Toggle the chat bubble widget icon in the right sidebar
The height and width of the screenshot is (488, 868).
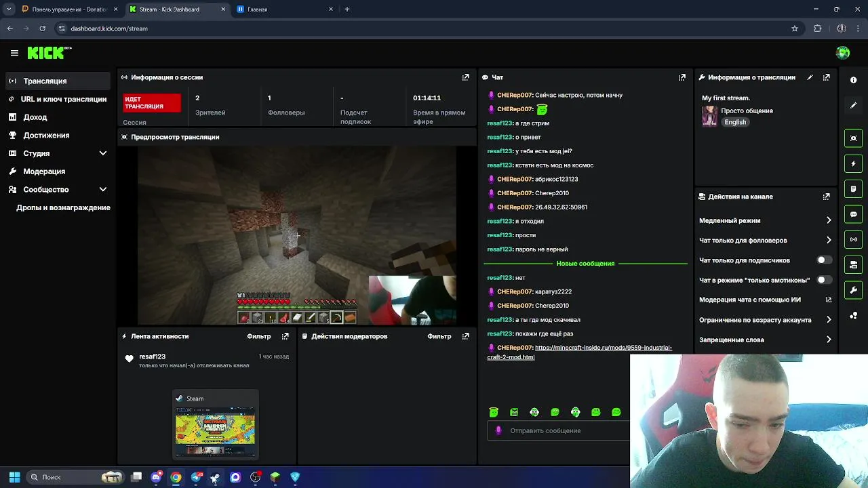(x=853, y=214)
